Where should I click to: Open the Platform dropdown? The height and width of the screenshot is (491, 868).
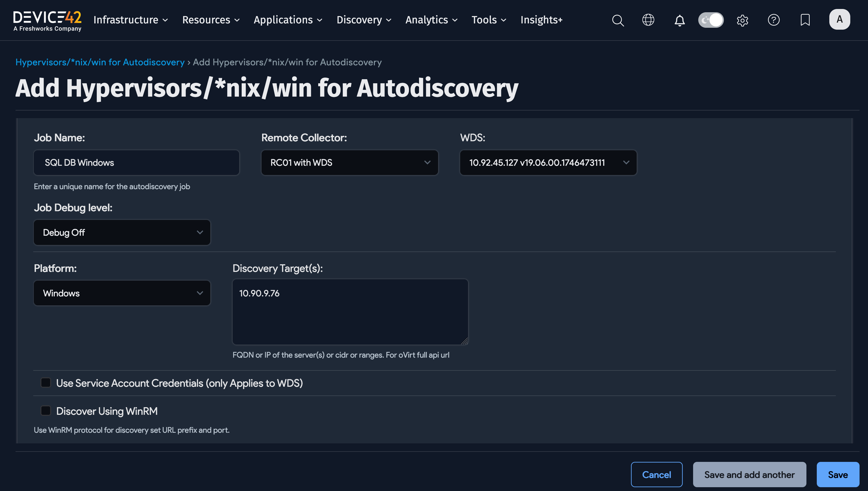coord(122,293)
